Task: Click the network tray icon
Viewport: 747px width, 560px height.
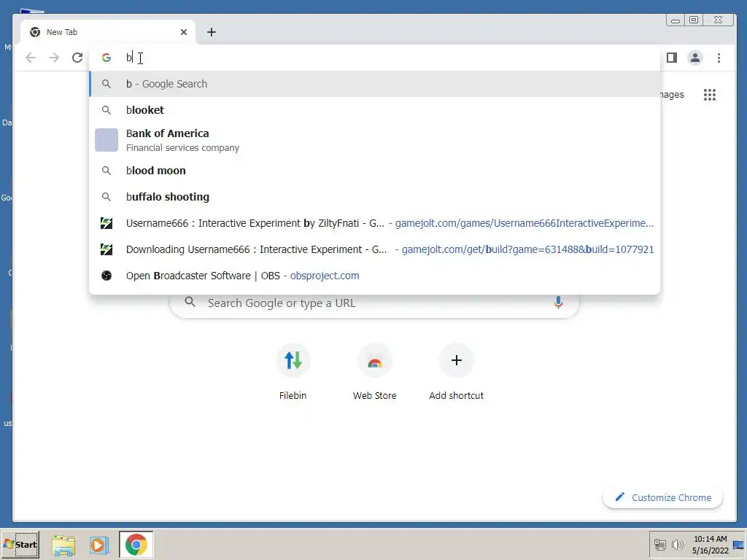Action: [x=659, y=544]
